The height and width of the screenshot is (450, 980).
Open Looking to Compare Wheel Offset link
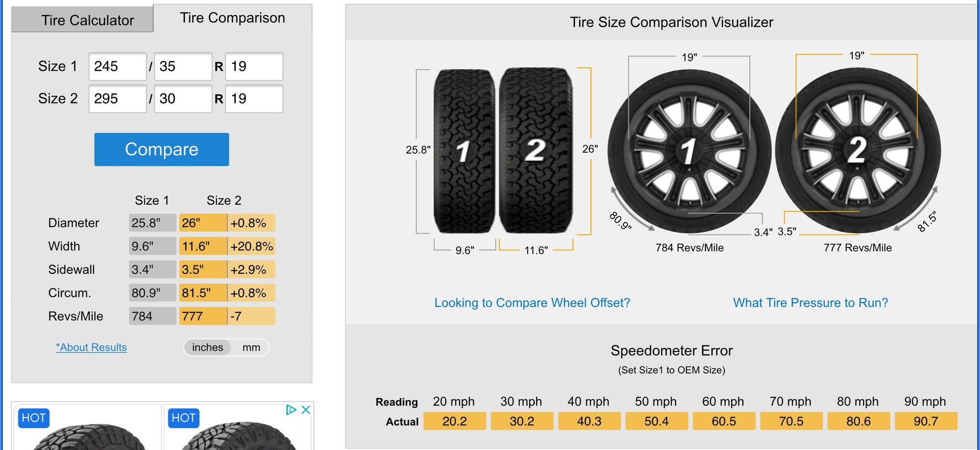[x=532, y=303]
